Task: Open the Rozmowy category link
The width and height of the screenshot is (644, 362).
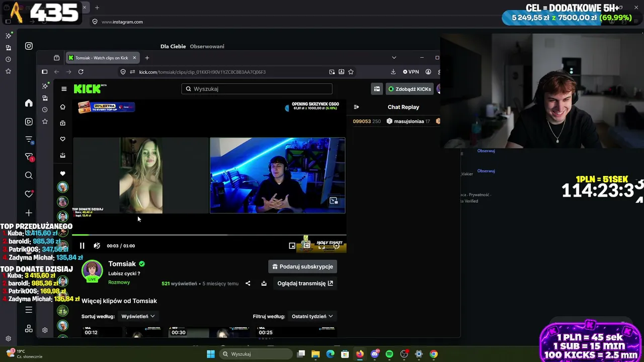Action: click(x=119, y=283)
